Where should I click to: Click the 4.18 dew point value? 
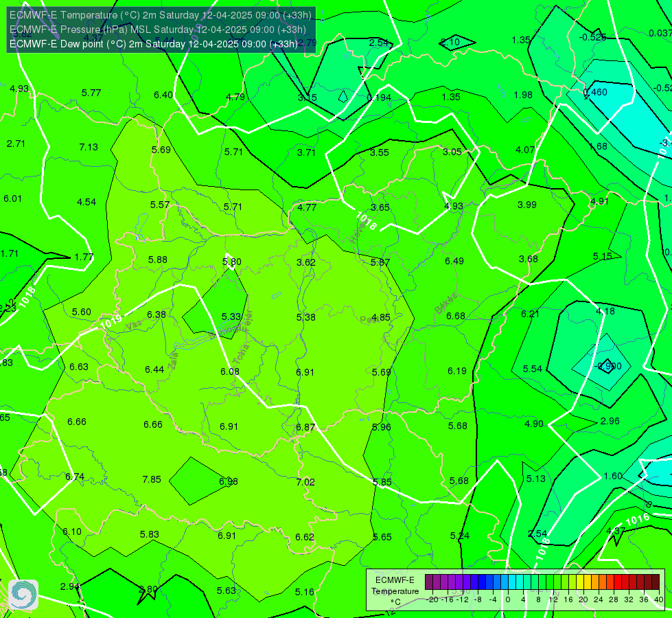tap(605, 311)
